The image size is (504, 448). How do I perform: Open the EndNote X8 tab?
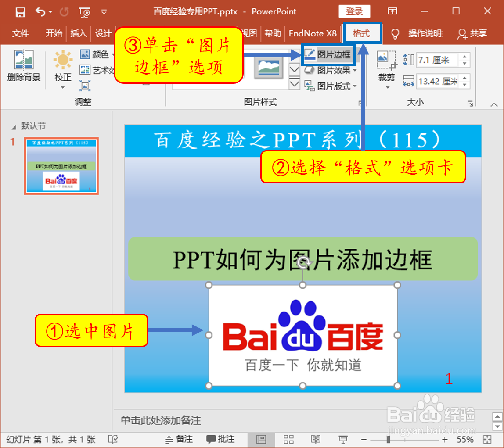click(313, 33)
